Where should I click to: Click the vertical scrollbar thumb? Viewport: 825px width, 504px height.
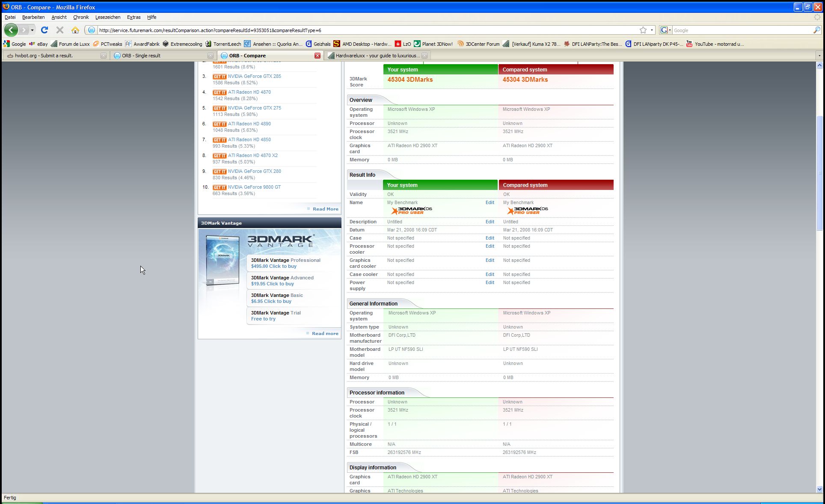tap(819, 173)
